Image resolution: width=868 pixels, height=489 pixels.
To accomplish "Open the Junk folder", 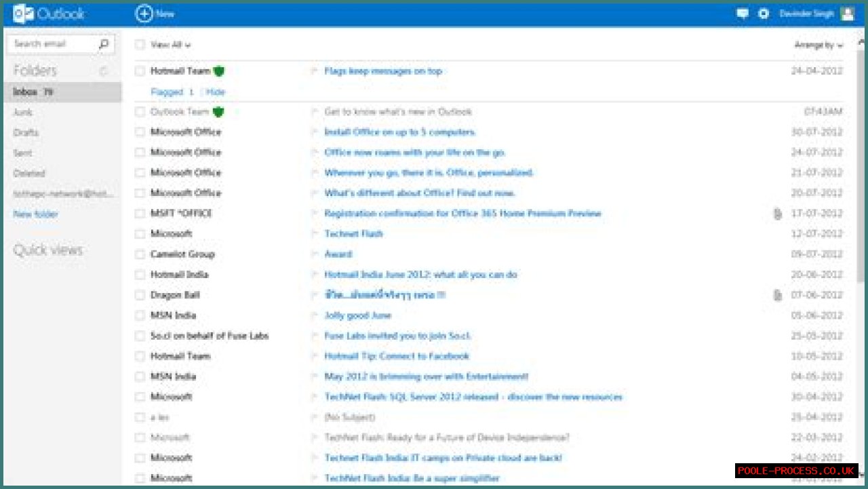I will 23,113.
